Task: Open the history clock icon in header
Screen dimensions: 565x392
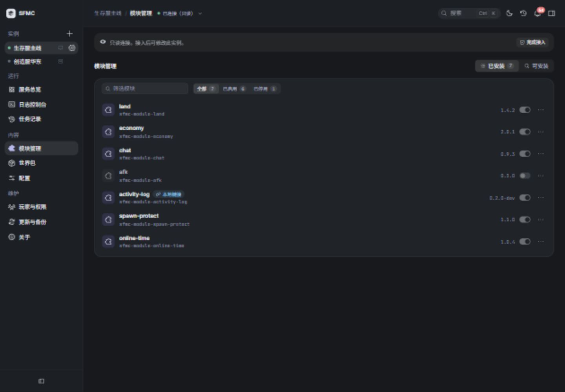Action: (x=523, y=13)
